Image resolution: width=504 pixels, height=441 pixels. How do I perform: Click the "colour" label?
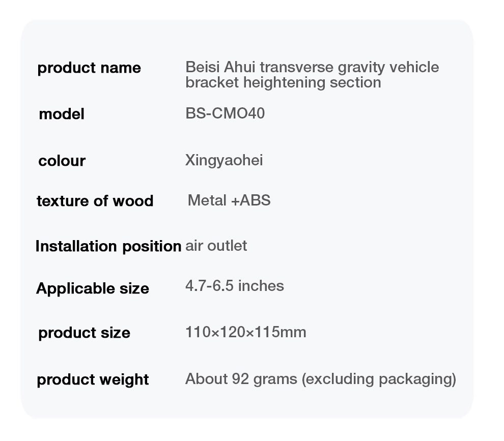(62, 161)
